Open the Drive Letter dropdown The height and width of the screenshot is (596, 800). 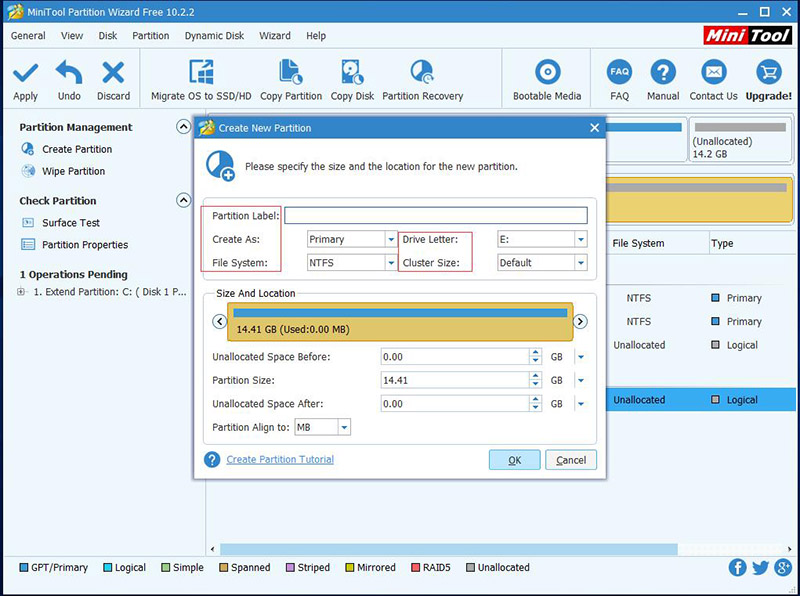[x=580, y=240]
